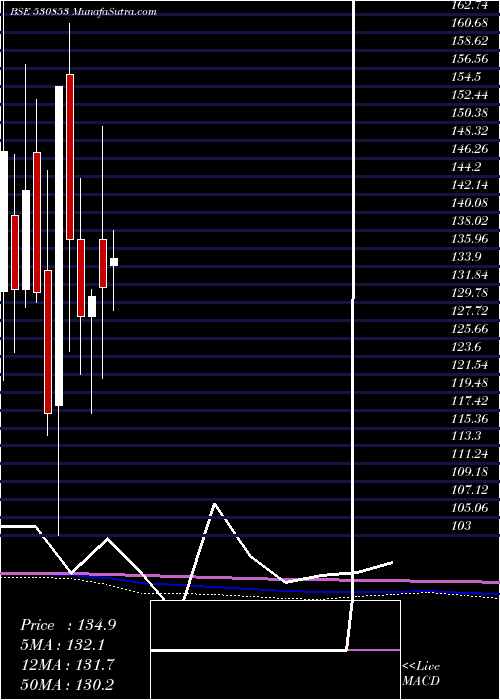Screen dimensions: 500x700
Task: Click the 140.08 price axis label
Action: coord(470,203)
